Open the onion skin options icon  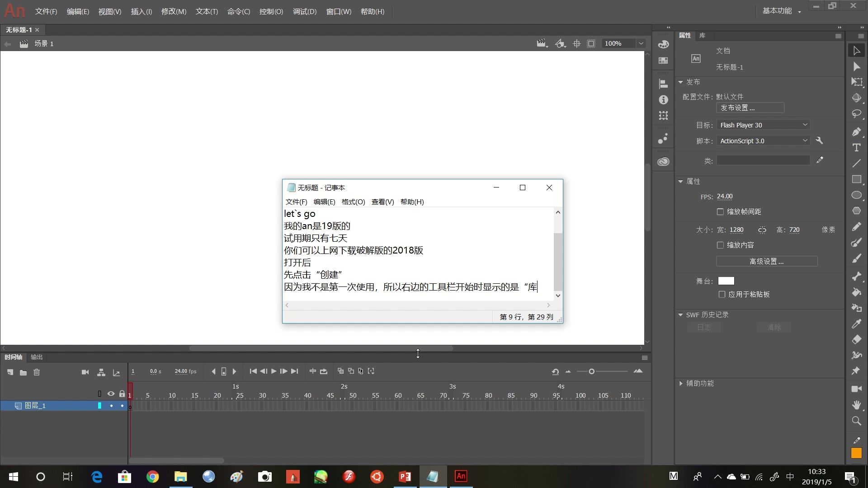tap(371, 371)
